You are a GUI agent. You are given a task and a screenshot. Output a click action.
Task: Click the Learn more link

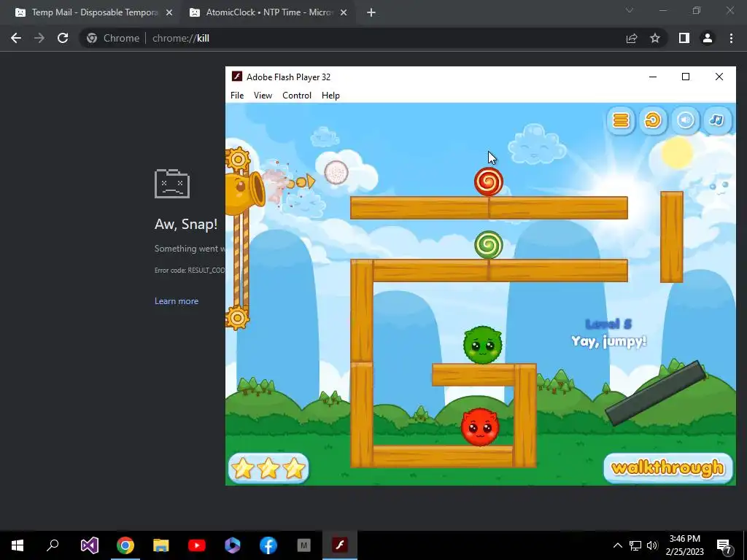(x=177, y=301)
